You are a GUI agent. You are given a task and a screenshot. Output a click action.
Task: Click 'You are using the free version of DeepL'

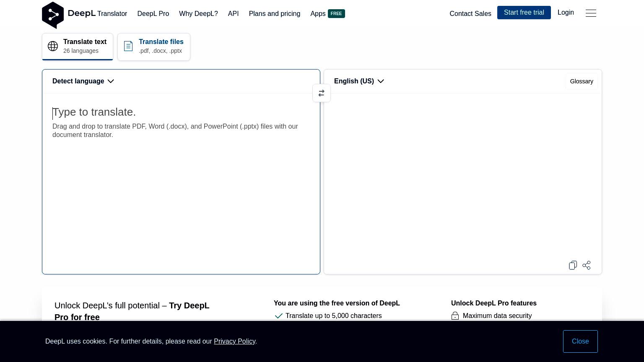(x=337, y=303)
